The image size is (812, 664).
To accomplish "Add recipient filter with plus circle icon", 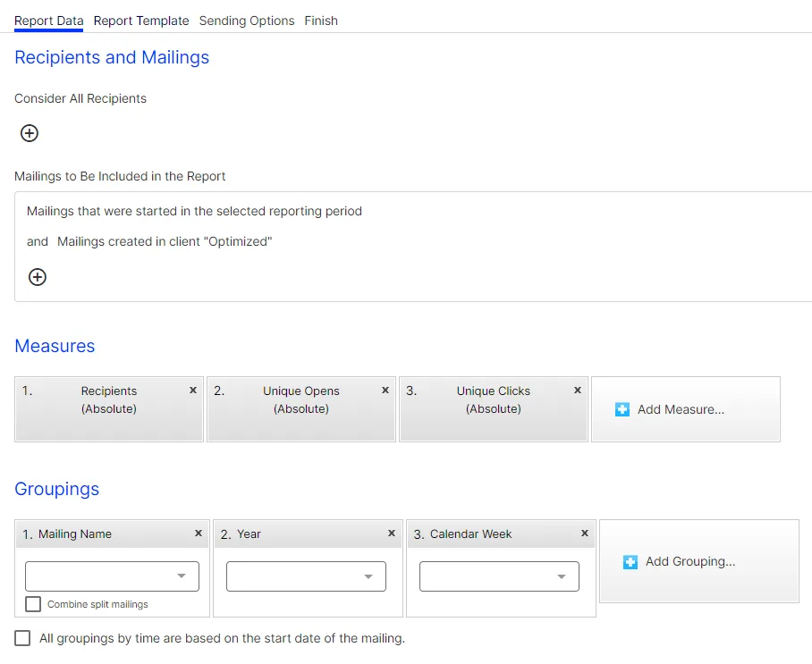I will point(29,133).
